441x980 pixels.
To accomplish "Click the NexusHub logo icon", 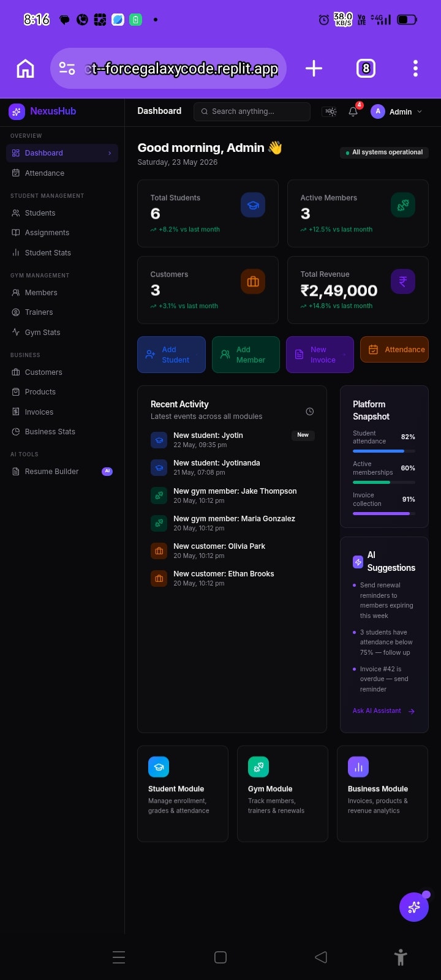I will [x=17, y=111].
